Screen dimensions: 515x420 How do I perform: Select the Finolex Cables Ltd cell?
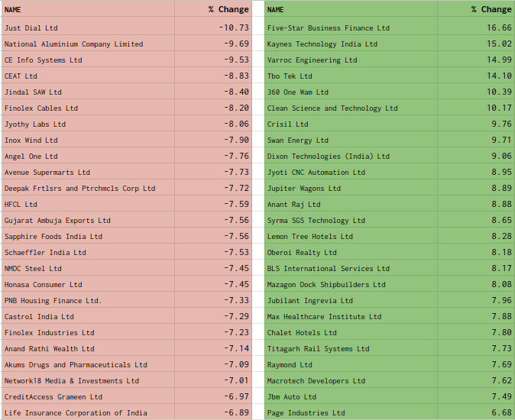point(88,108)
